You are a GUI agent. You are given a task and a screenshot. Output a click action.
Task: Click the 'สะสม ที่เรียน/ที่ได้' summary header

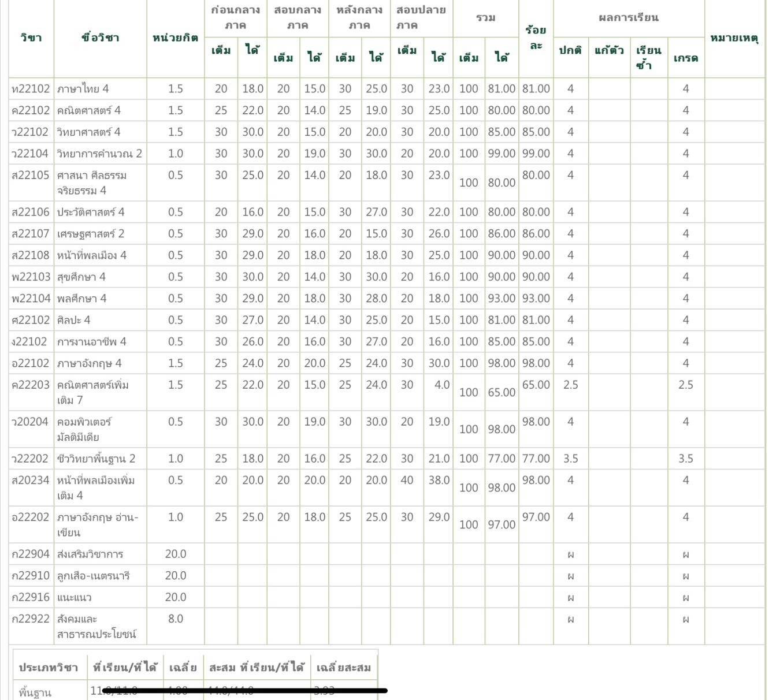[257, 668]
